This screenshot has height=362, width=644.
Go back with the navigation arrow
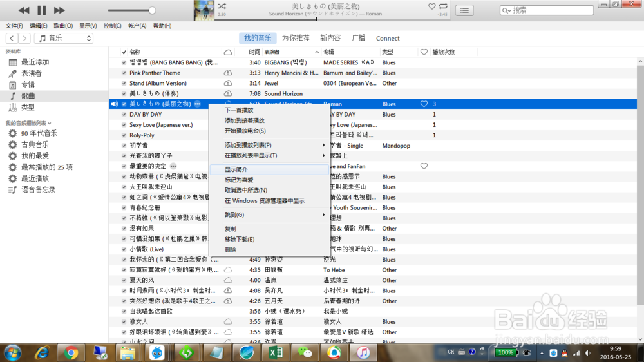[x=12, y=38]
